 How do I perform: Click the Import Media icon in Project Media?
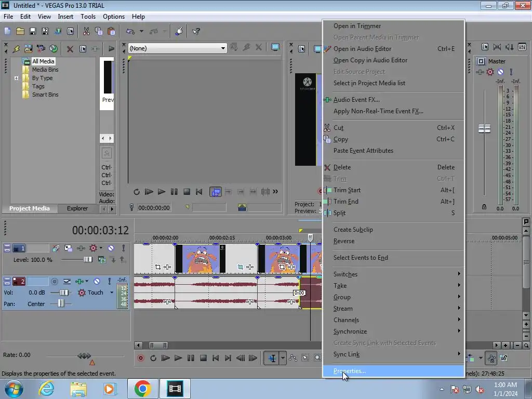point(28,48)
